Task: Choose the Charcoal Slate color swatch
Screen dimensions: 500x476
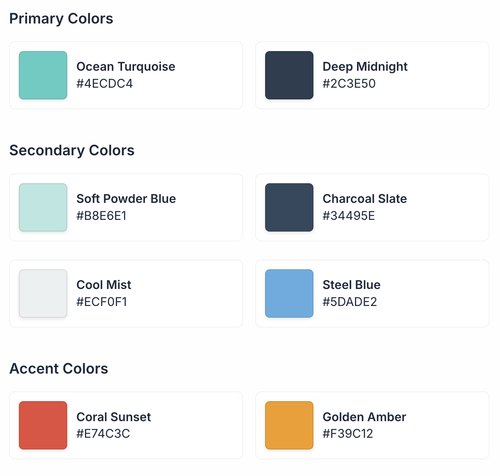Action: click(x=289, y=207)
